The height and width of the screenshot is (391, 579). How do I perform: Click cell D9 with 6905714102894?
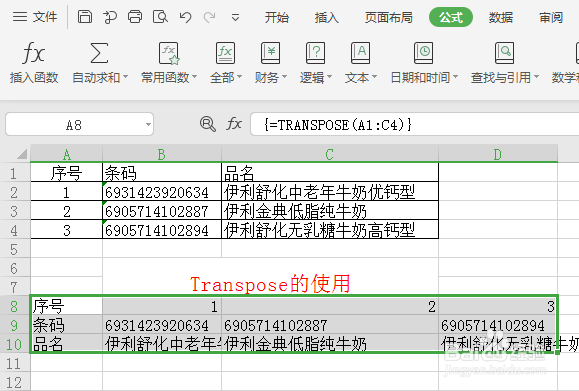(498, 325)
